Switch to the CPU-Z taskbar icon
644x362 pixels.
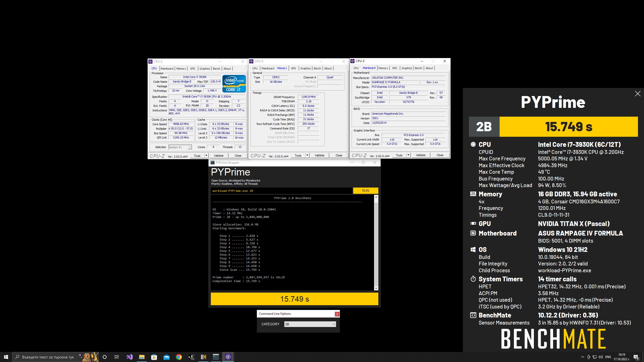coord(228,357)
